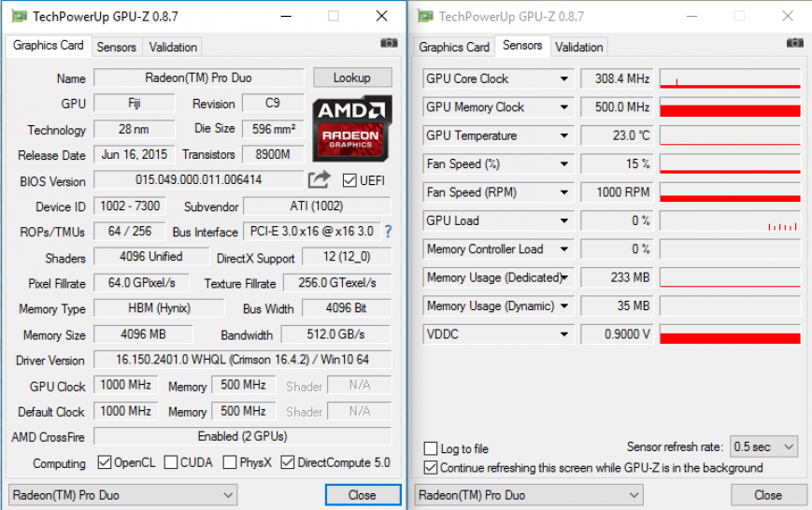Uncheck Continue refreshing in background option
The height and width of the screenshot is (510, 812).
pos(431,468)
